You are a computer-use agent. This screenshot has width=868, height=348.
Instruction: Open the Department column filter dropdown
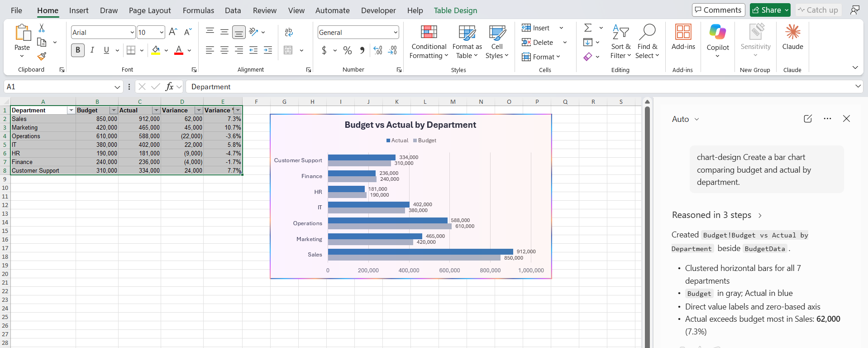[x=71, y=111]
